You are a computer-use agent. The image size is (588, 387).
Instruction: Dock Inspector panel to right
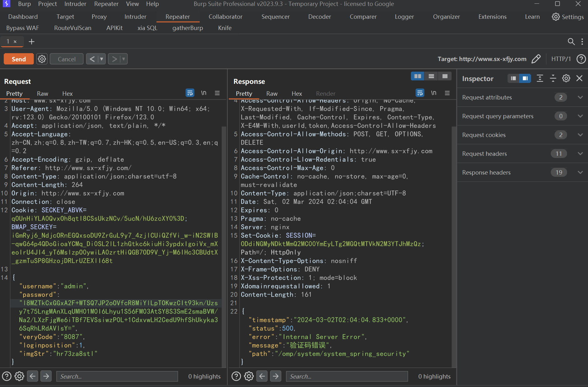point(525,78)
